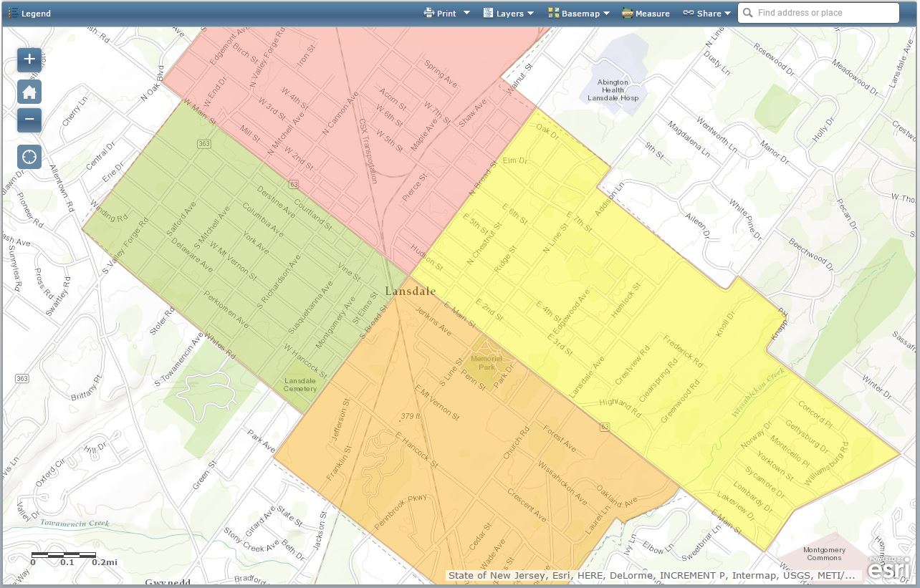Click the Perkiomen Ave street label

226,309
